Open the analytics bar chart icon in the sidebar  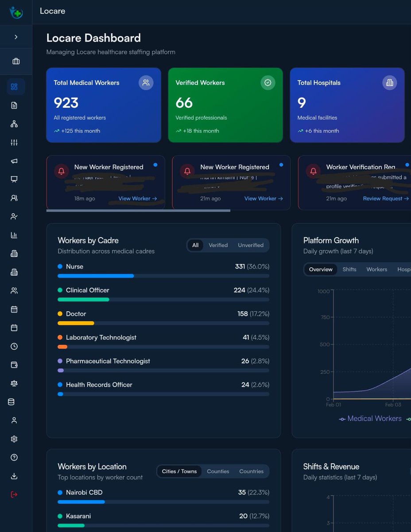pyautogui.click(x=14, y=235)
